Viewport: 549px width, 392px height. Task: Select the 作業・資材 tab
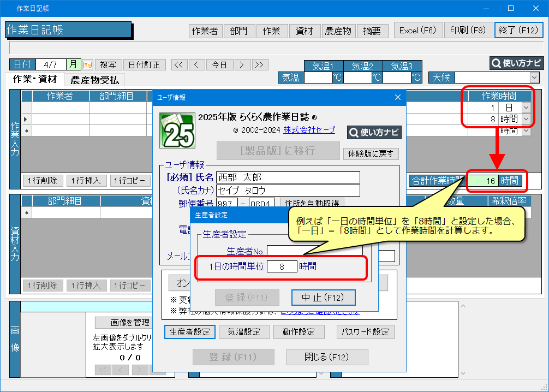click(34, 79)
